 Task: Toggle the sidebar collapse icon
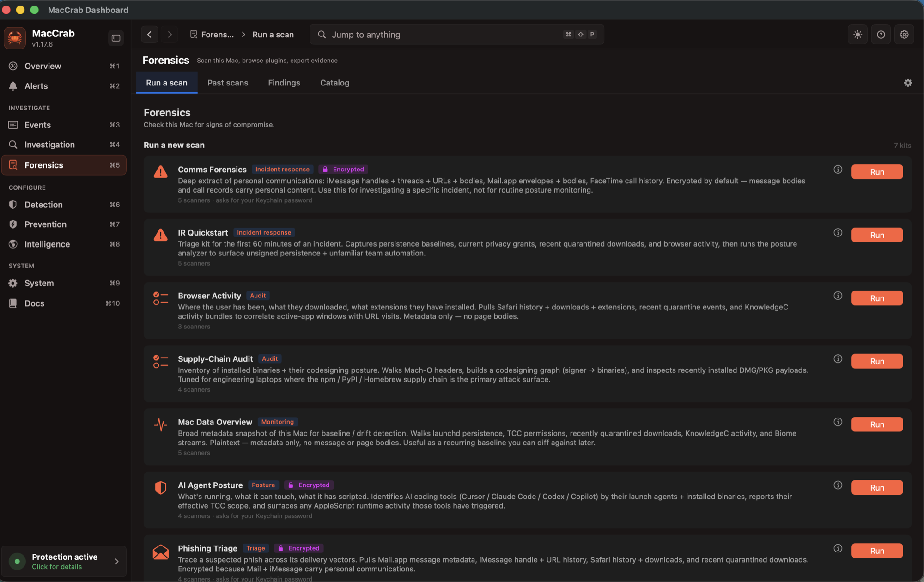116,38
